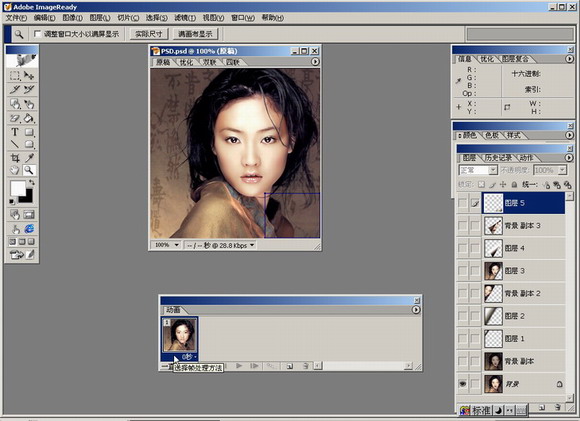Select the Rectangular Marquee tool
Image resolution: width=580 pixels, height=421 pixels.
pyautogui.click(x=15, y=75)
